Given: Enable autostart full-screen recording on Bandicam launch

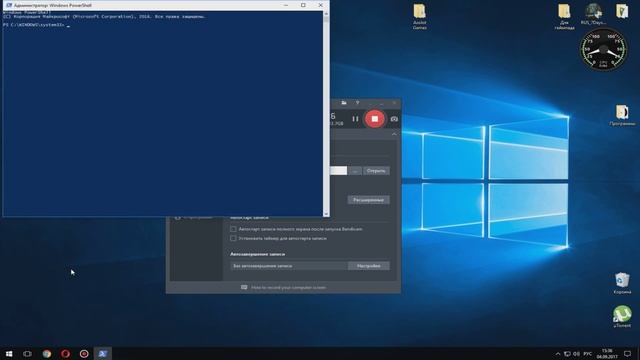Looking at the screenshot, I should click(233, 229).
